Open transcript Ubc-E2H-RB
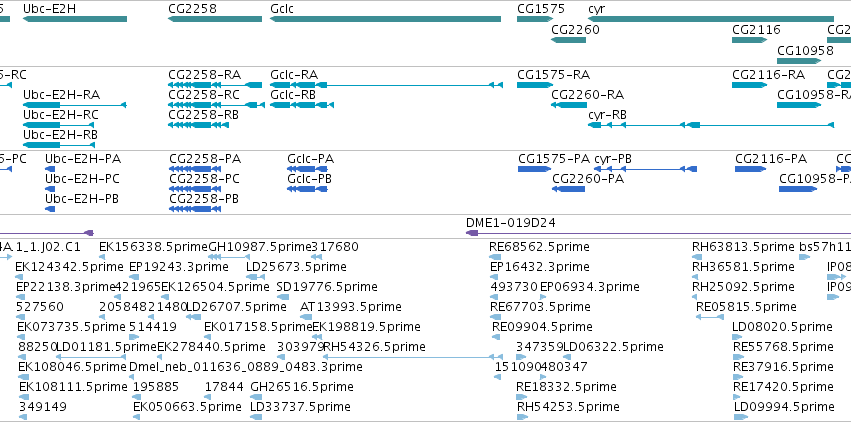This screenshot has height=422, width=851. 59,145
